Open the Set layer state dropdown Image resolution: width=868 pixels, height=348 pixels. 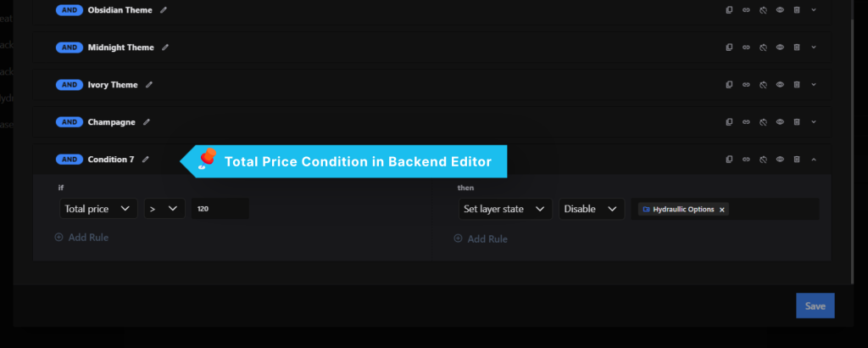click(x=505, y=209)
